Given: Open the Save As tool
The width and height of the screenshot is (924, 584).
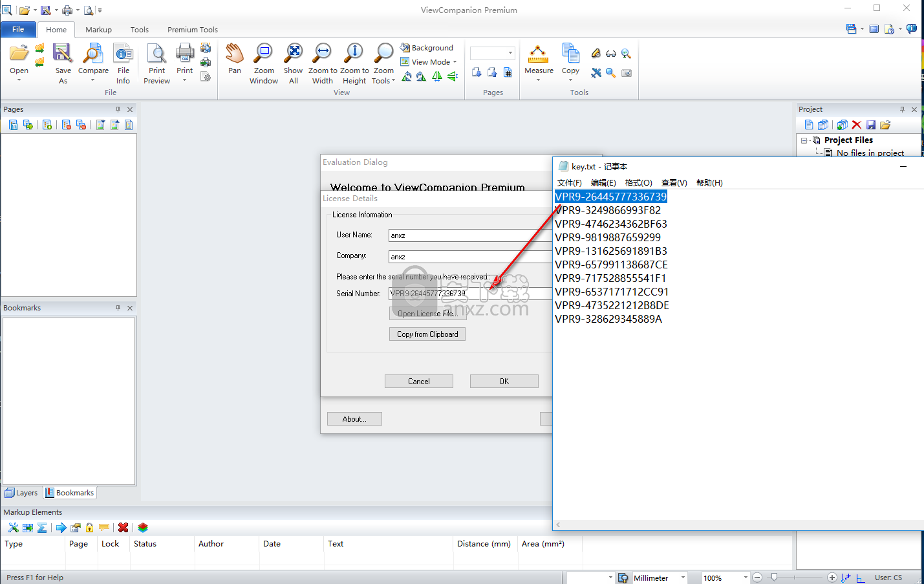Looking at the screenshot, I should click(x=63, y=63).
